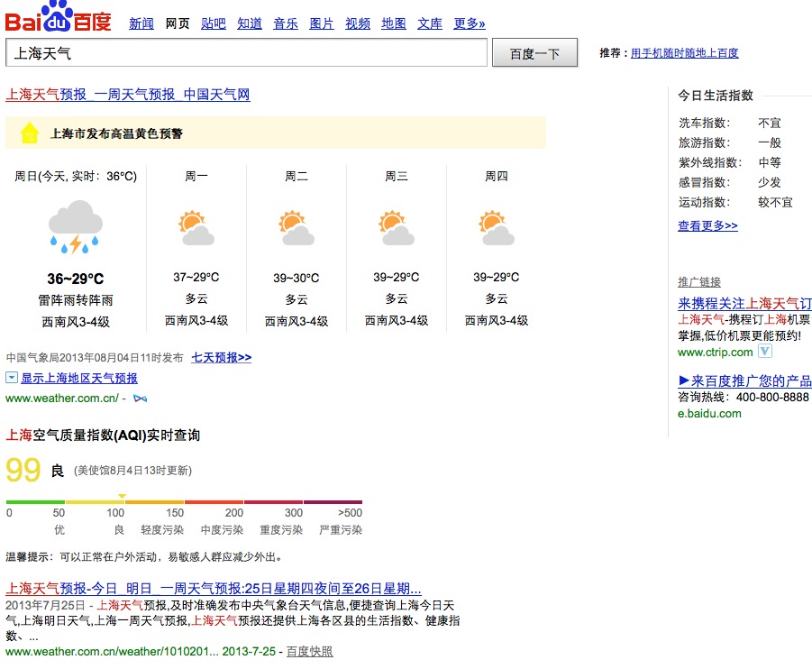Click 周三 partly cloudy weather icon
Image resolution: width=812 pixels, height=669 pixels.
coord(397,227)
